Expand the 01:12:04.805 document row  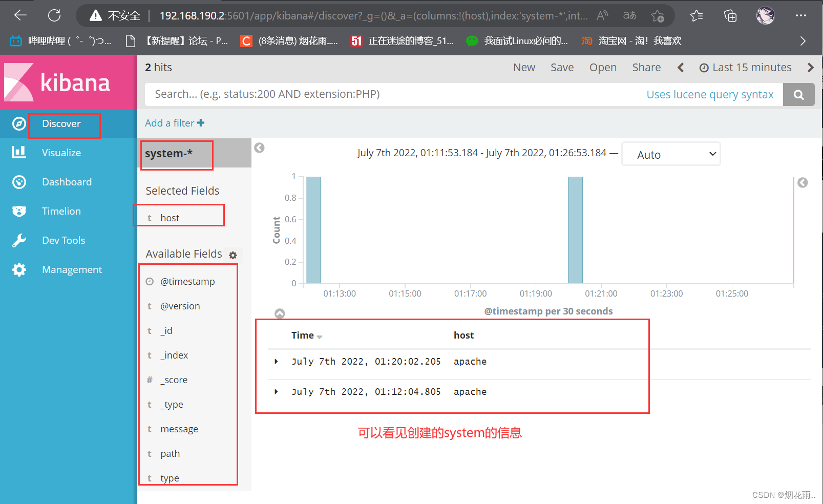pos(276,392)
